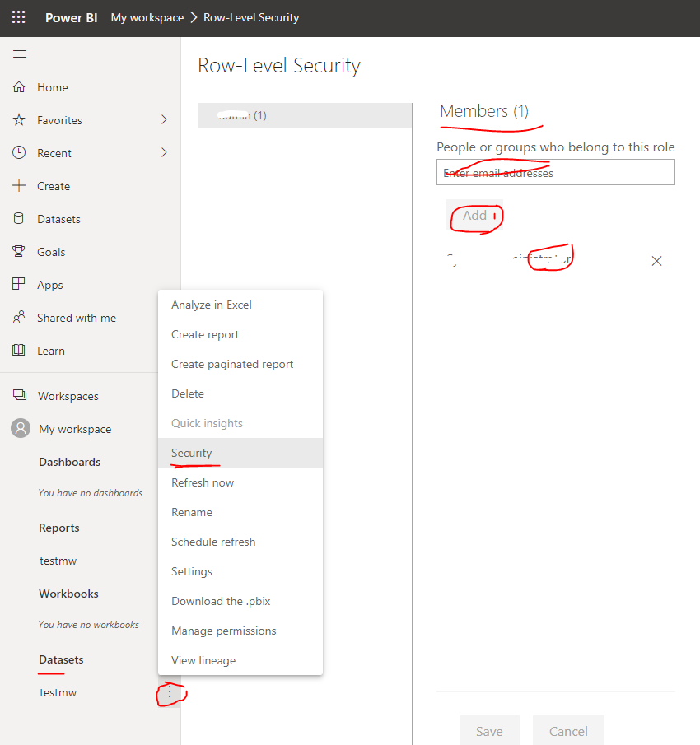Open the app launcher waffle icon
Image resolution: width=700 pixels, height=745 pixels.
(x=19, y=17)
